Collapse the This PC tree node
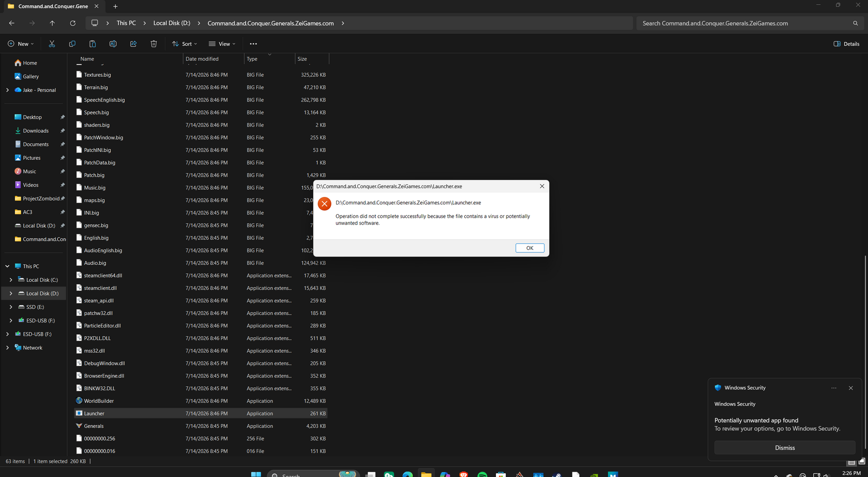868x477 pixels. (x=8, y=266)
